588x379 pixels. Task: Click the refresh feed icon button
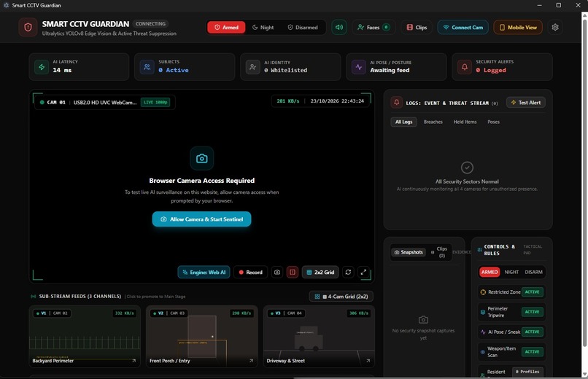pyautogui.click(x=348, y=273)
